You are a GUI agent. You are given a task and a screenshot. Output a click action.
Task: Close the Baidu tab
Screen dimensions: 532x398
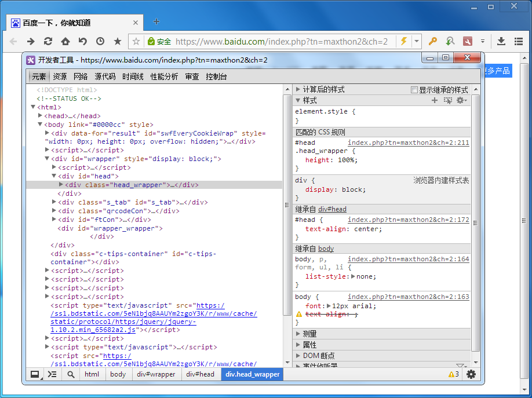136,23
